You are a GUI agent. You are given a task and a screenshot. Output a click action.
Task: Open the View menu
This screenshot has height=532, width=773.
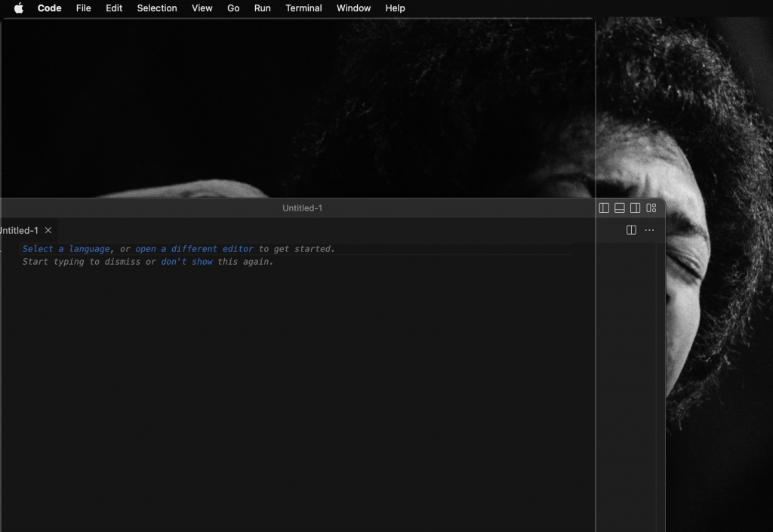(202, 8)
